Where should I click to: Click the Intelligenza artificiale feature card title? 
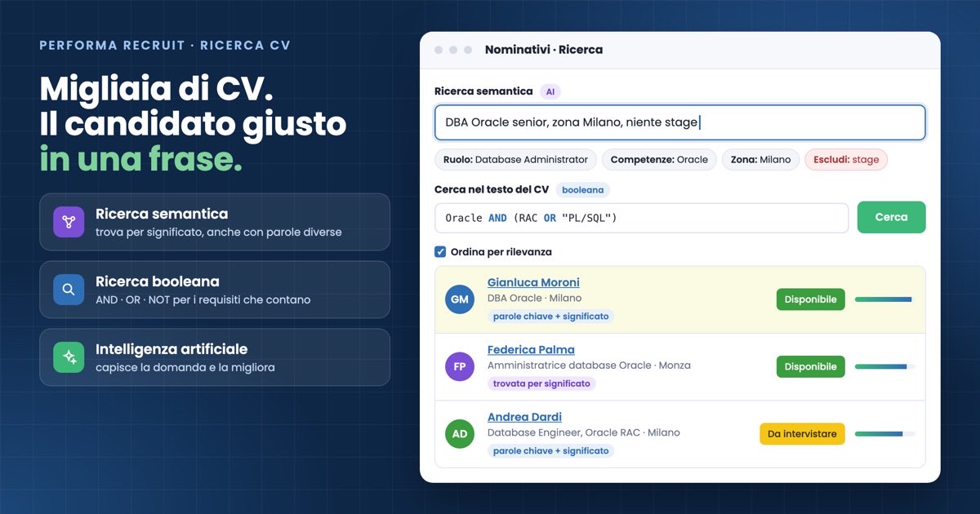point(171,349)
